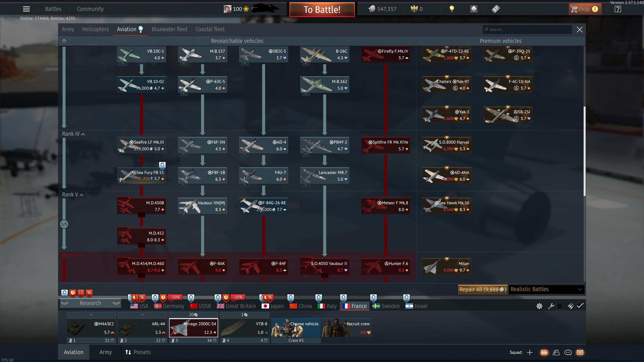Screen dimensions: 644x362
Task: Open the diamond icon in top bar
Action: click(474, 9)
